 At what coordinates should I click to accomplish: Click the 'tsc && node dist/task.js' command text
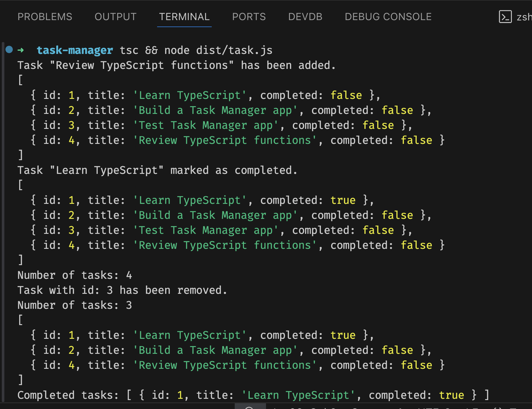coord(196,50)
